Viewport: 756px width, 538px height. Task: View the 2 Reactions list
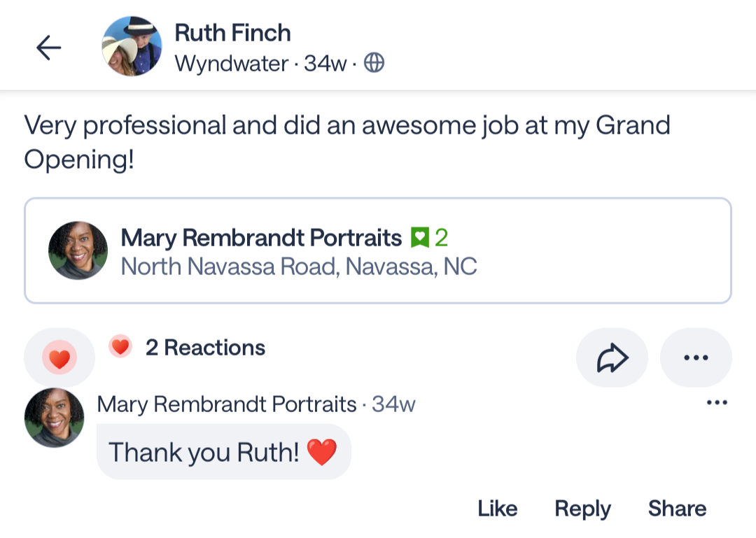tap(204, 348)
